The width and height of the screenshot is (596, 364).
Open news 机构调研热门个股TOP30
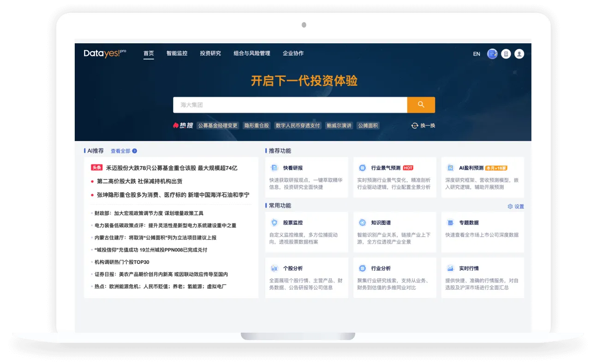click(x=122, y=262)
